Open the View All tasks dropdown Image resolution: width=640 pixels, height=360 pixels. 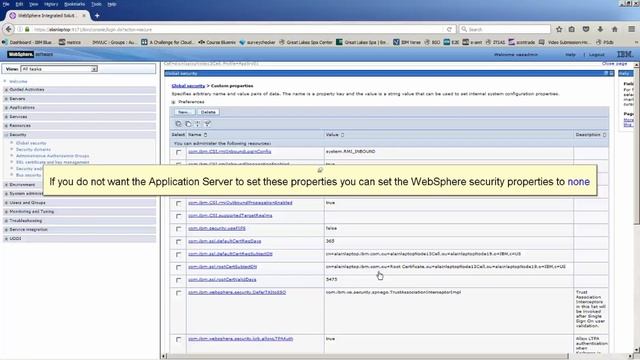[x=59, y=69]
